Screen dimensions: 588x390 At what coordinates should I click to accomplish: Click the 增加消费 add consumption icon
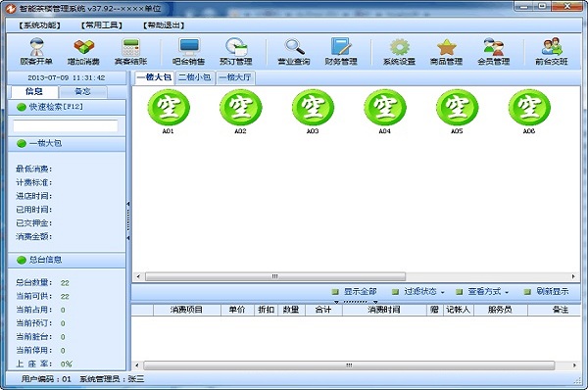(83, 51)
